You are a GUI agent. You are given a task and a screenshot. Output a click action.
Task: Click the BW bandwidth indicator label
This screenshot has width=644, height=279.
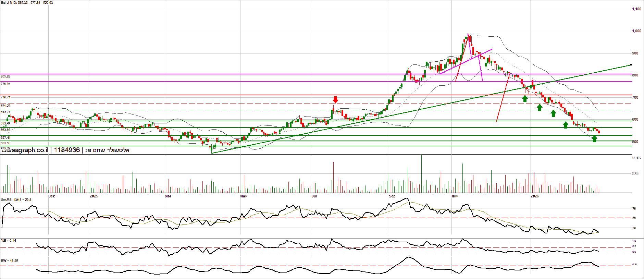[10, 261]
